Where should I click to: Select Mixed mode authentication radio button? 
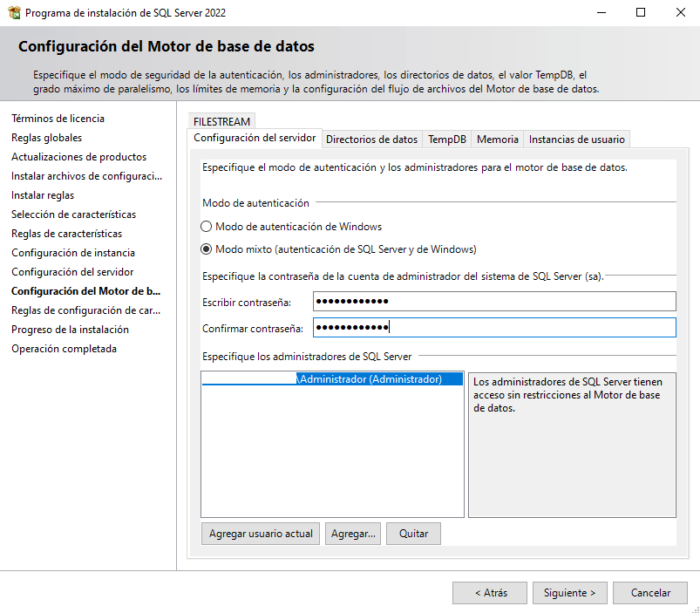207,249
